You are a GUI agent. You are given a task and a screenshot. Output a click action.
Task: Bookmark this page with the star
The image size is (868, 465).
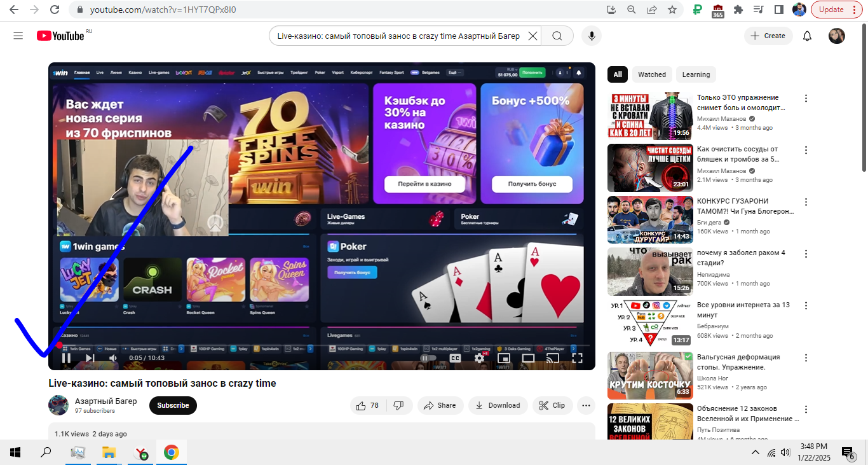point(672,10)
